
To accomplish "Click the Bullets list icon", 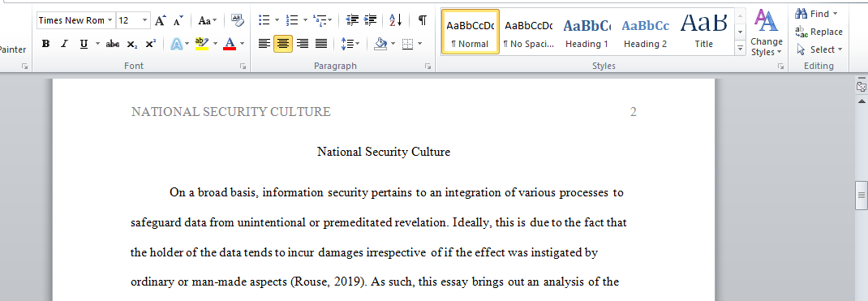I will [264, 21].
